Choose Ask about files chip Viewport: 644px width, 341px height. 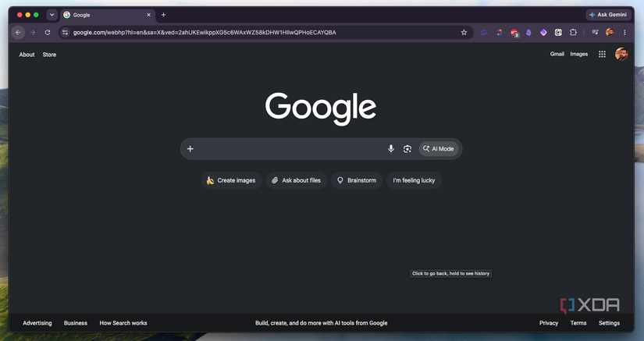pyautogui.click(x=296, y=180)
